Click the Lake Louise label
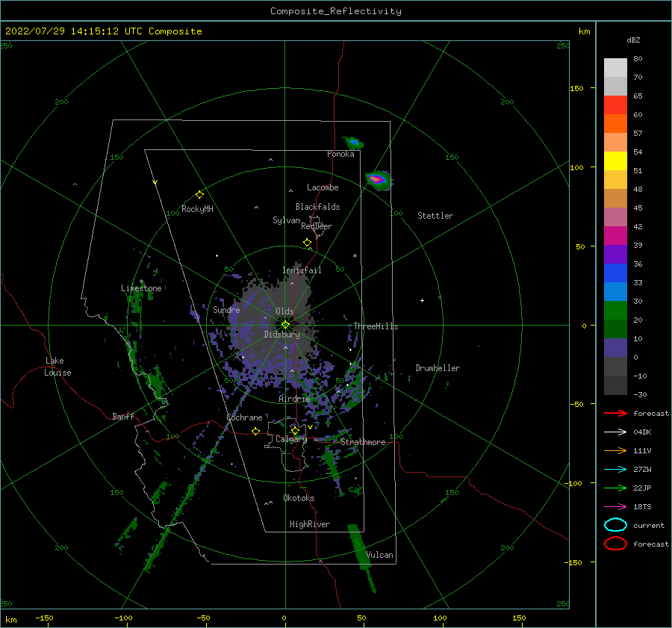This screenshot has height=628, width=672. (x=57, y=367)
